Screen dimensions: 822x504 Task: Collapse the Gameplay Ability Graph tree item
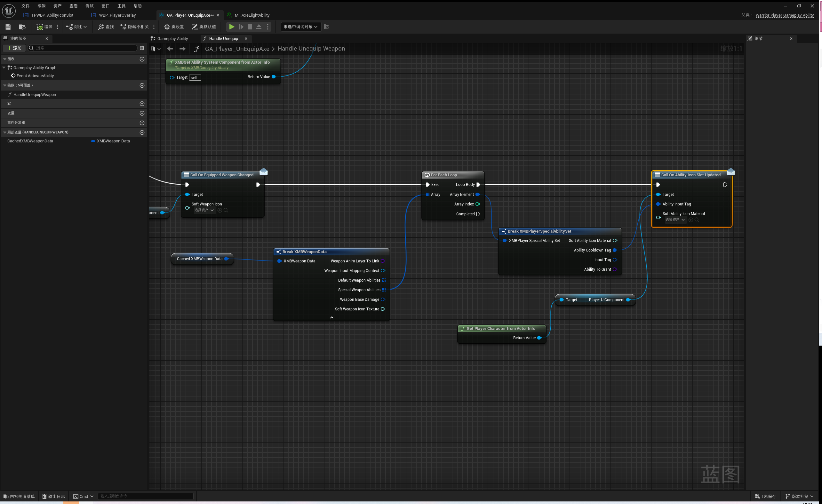tap(4, 68)
